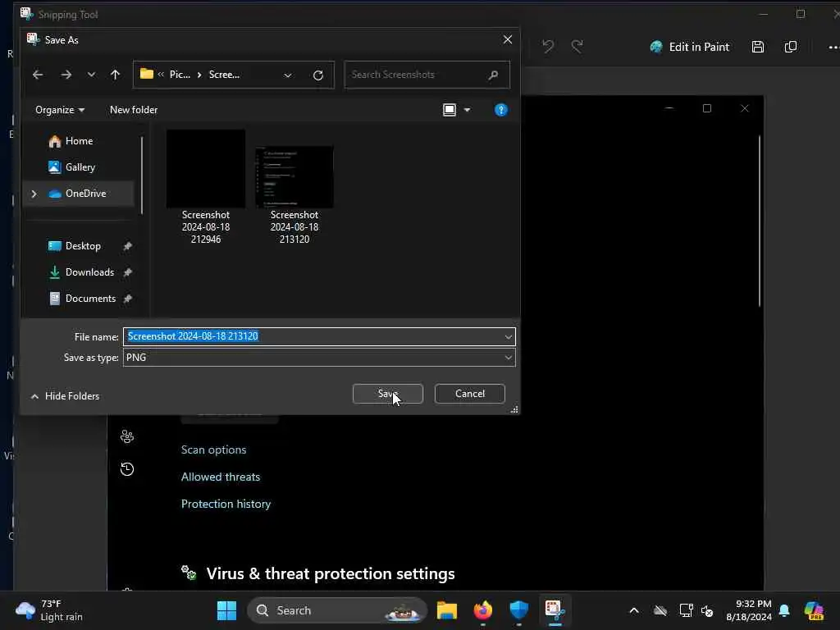Image resolution: width=840 pixels, height=630 pixels.
Task: Select OneDrive in navigation pane
Action: coord(85,194)
